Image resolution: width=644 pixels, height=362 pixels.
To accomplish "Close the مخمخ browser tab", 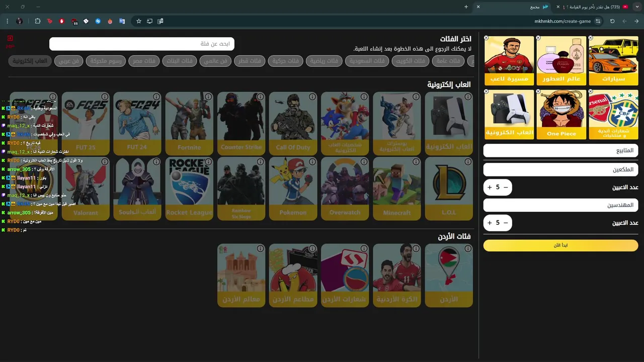I will point(478,7).
